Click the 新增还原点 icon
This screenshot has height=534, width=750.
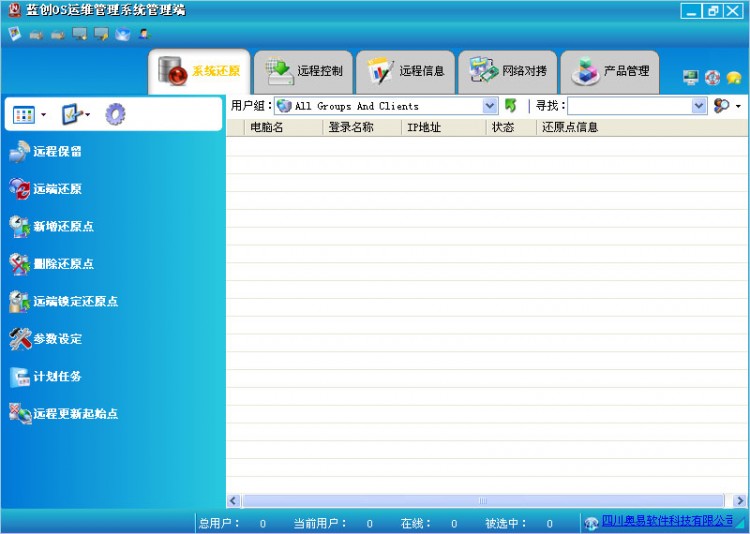pos(20,227)
